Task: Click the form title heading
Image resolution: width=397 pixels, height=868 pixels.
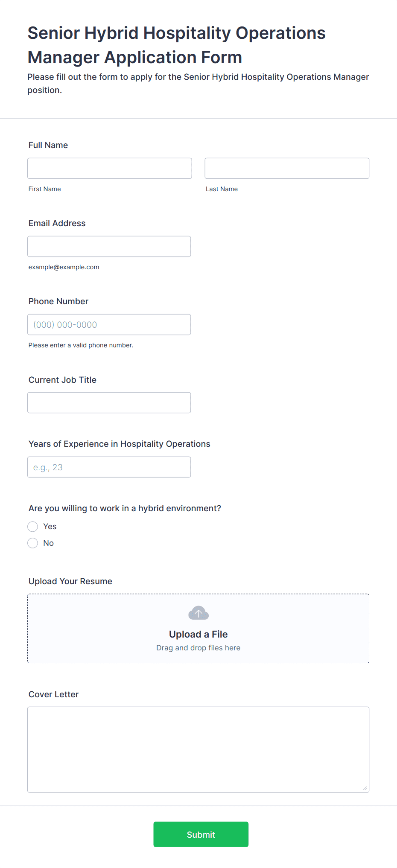Action: [x=177, y=45]
